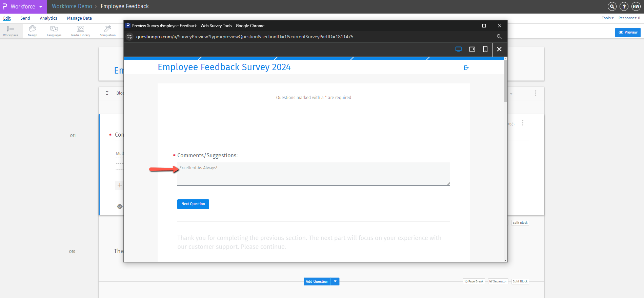Select tablet preview device icon
644x298 pixels.
pos(472,49)
